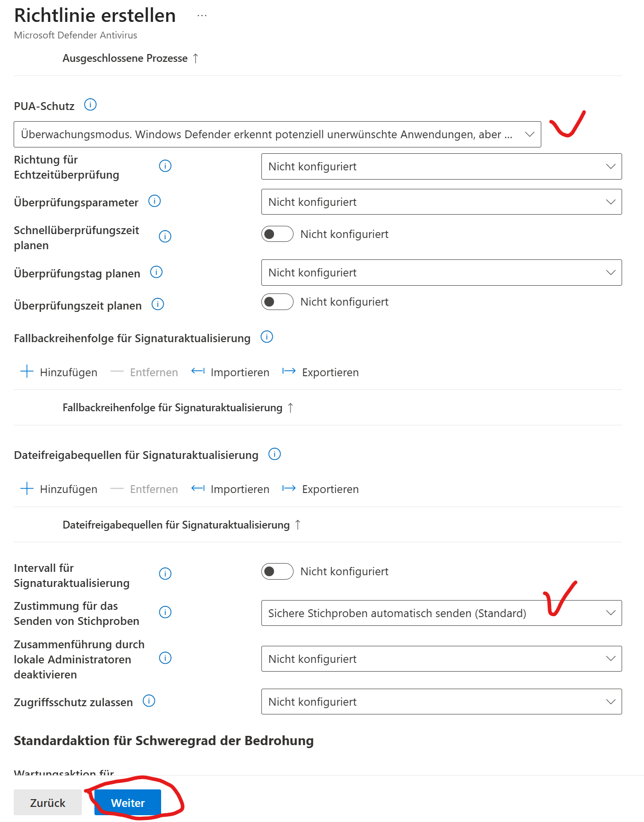Click info icon for Dateifreigabequellen für Signaturaktualisierung
Viewport: 644px width, 822px height.
[275, 454]
